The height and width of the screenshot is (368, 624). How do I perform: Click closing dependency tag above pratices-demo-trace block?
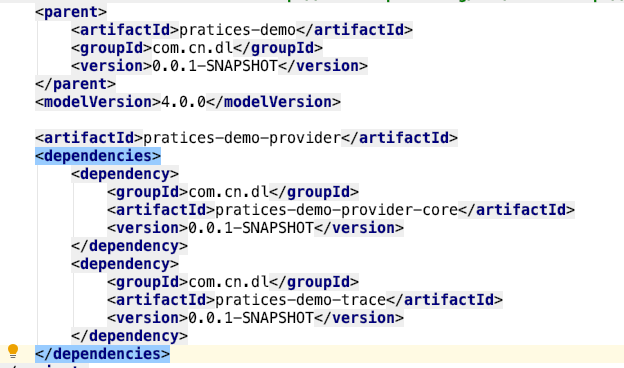(x=129, y=246)
